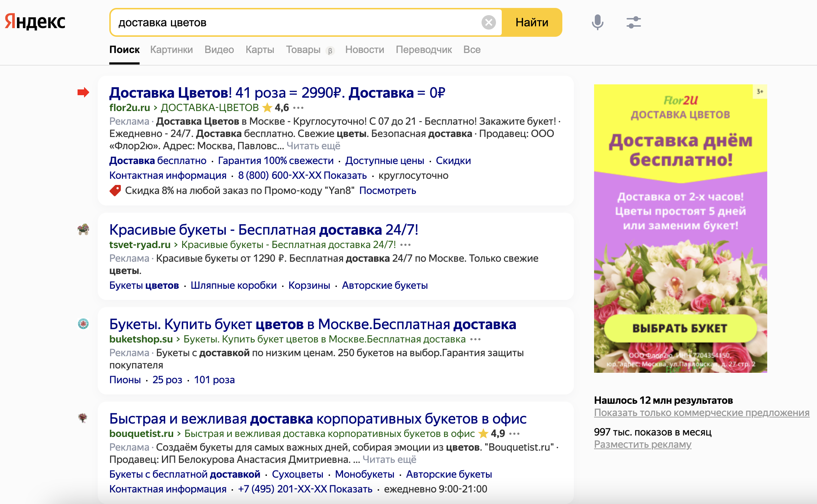Click the Flor2U logo on the banner
Image resolution: width=817 pixels, height=504 pixels.
[680, 100]
